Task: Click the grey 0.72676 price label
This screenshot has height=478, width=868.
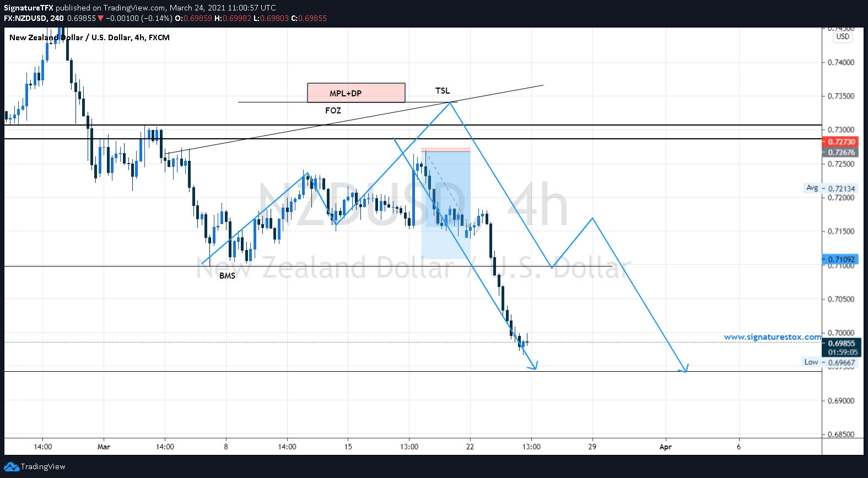Action: click(841, 152)
